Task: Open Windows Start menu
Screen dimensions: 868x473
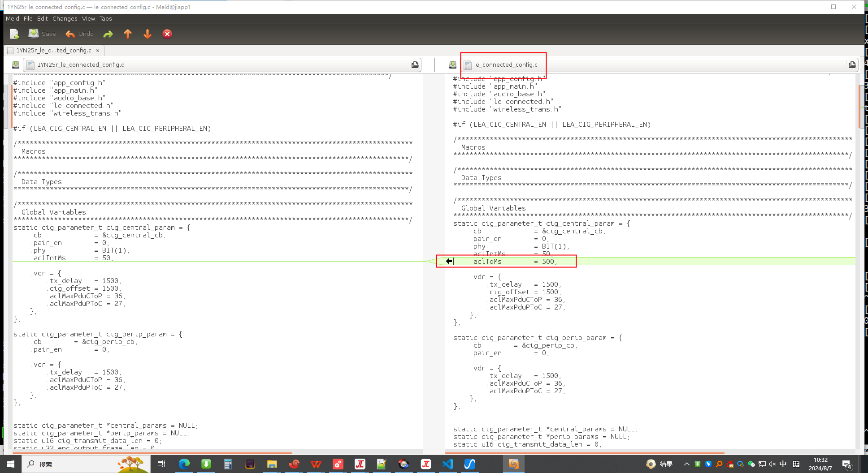Action: [11, 464]
